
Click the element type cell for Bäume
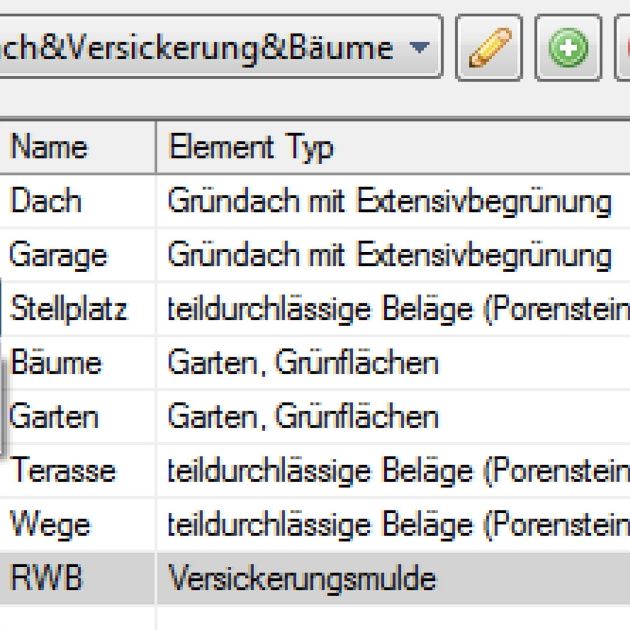304,362
